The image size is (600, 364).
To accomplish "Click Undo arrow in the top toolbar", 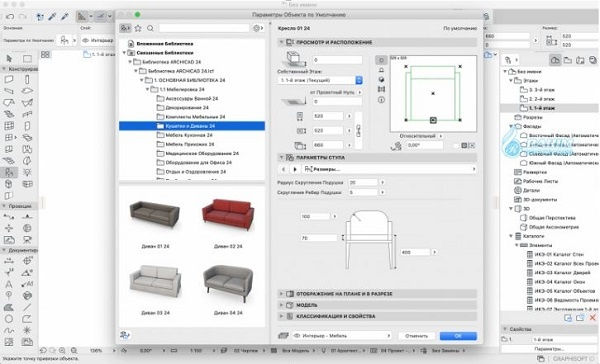I will pyautogui.click(x=10, y=16).
